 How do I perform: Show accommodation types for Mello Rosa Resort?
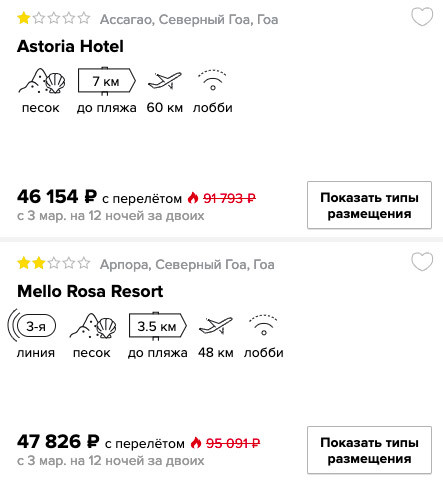click(x=369, y=450)
